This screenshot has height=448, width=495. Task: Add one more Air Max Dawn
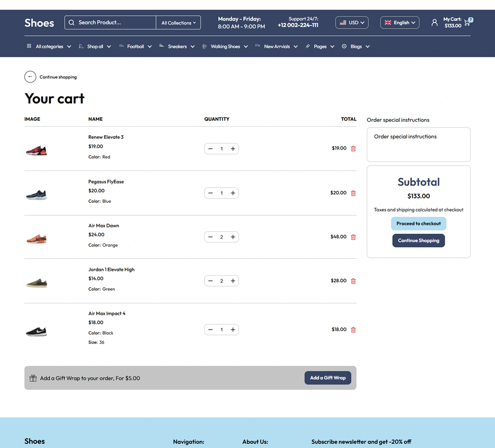tap(233, 237)
